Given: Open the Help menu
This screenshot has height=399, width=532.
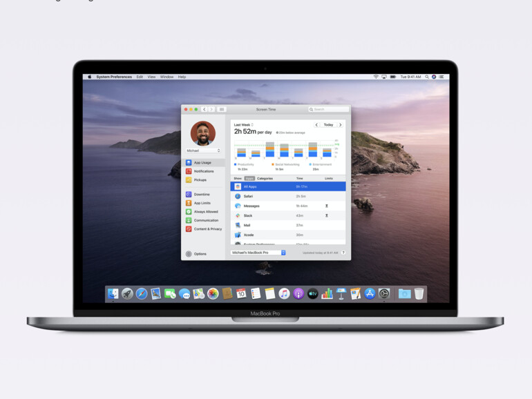Looking at the screenshot, I should click(x=182, y=77).
